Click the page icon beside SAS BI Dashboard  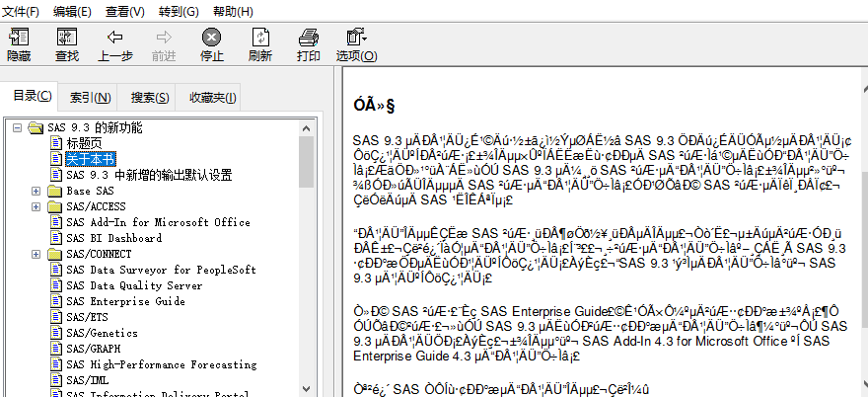pos(56,238)
